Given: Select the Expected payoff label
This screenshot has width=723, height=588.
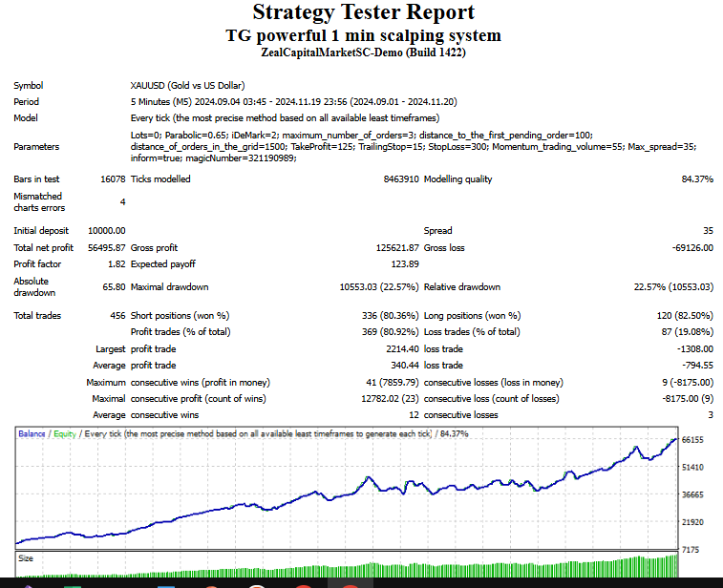Looking at the screenshot, I should pyautogui.click(x=162, y=264).
